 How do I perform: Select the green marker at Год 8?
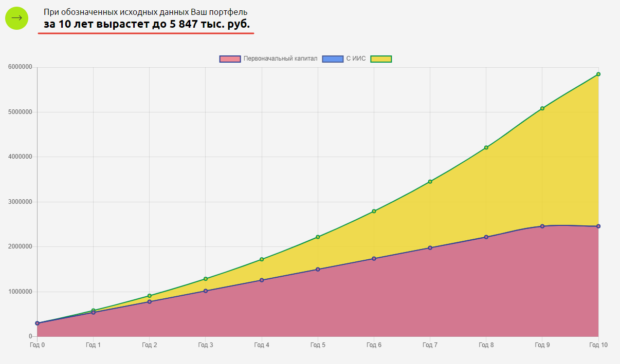pos(486,148)
